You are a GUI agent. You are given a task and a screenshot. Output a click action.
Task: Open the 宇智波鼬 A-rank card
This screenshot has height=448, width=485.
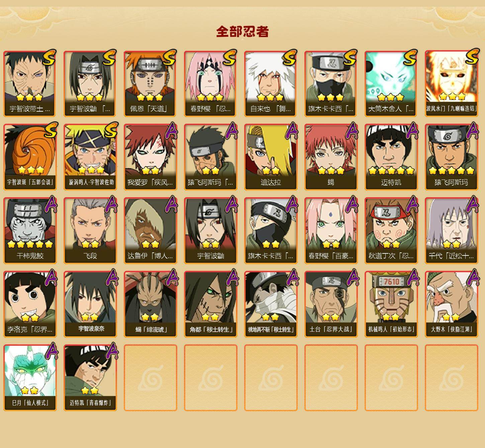tap(210, 231)
